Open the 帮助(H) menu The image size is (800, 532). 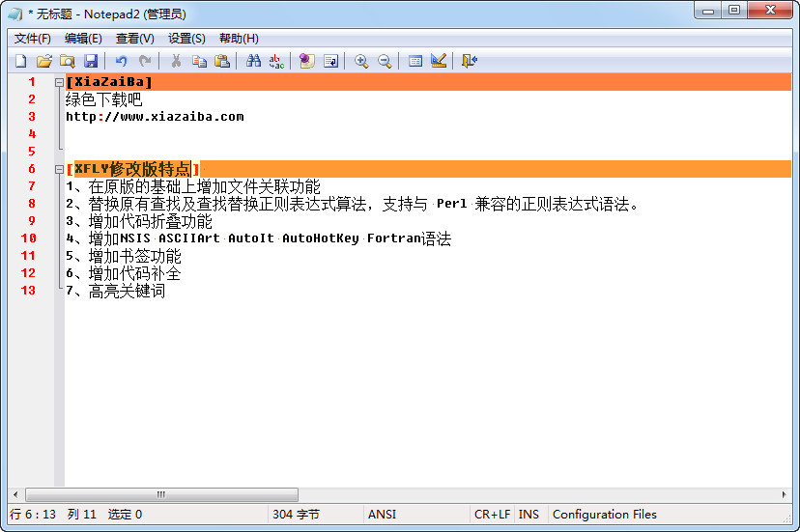click(x=239, y=39)
